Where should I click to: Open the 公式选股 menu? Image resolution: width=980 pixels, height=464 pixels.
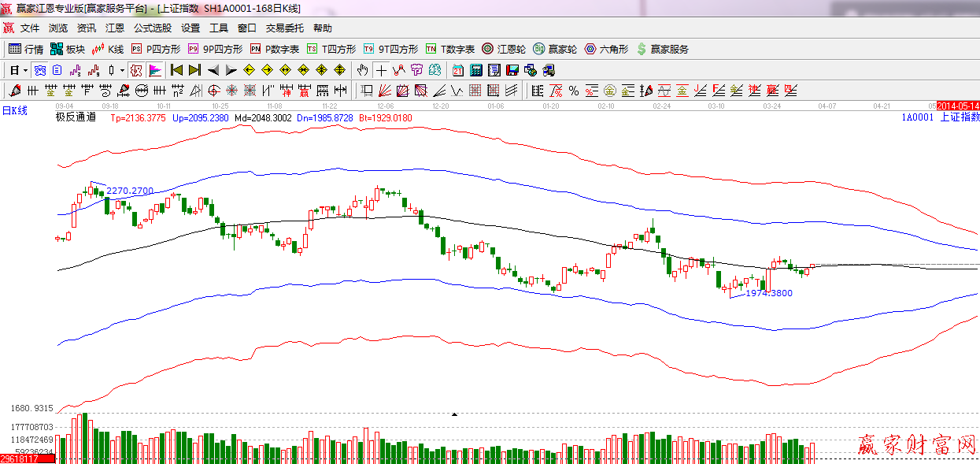(152, 28)
